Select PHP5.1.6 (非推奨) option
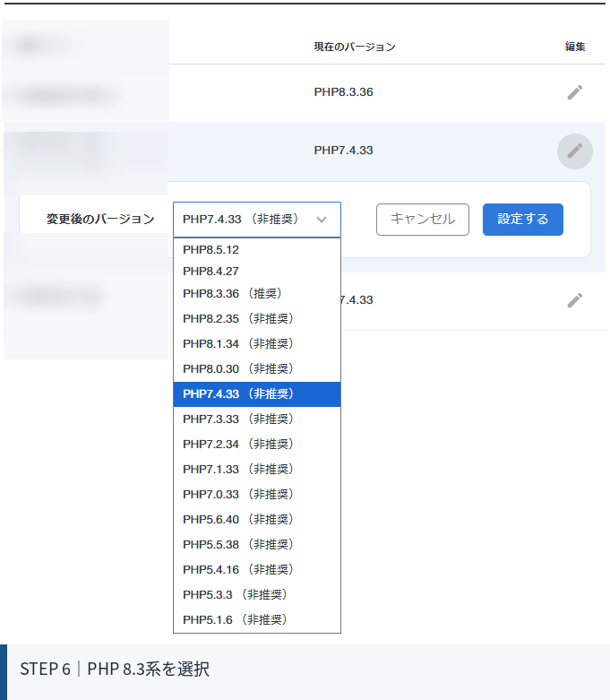 (257, 619)
